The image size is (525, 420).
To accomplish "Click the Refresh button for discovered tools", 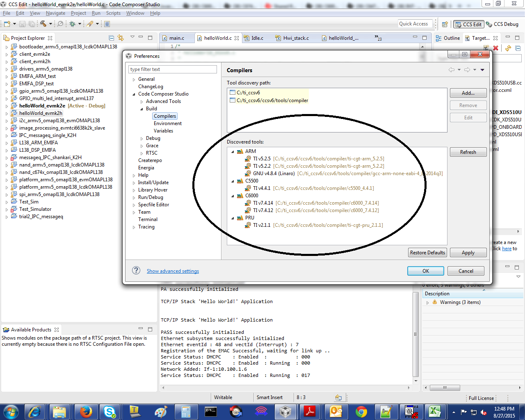I will [x=468, y=152].
